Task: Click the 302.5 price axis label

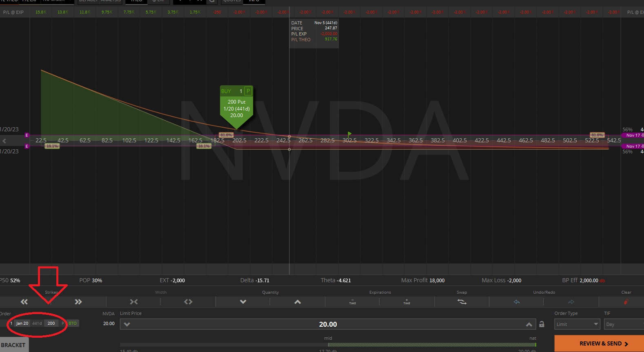Action: pos(349,140)
